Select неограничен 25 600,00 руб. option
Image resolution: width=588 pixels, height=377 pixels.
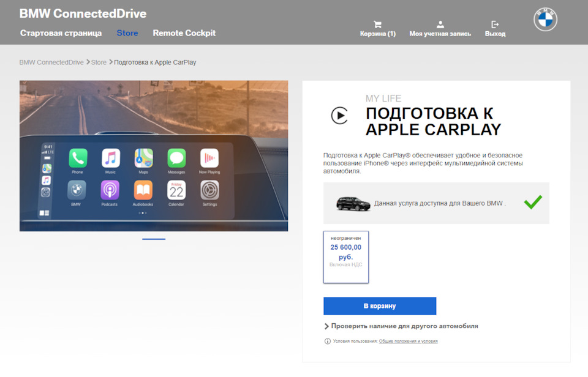point(345,257)
